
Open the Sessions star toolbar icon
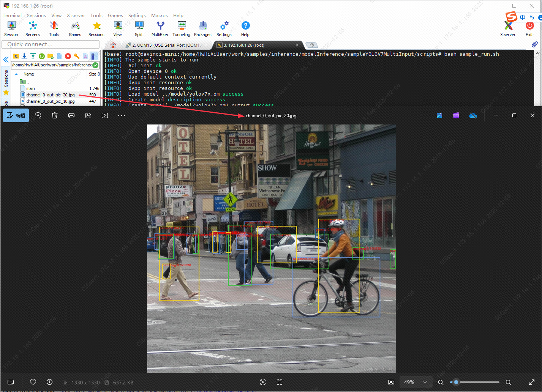click(x=96, y=29)
